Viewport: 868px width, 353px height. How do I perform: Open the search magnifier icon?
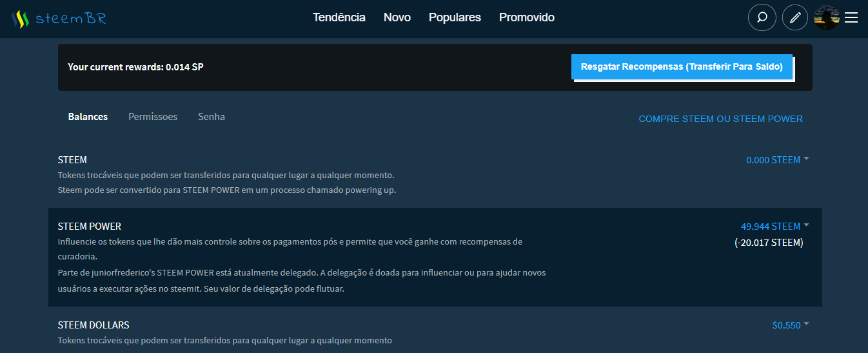(762, 17)
